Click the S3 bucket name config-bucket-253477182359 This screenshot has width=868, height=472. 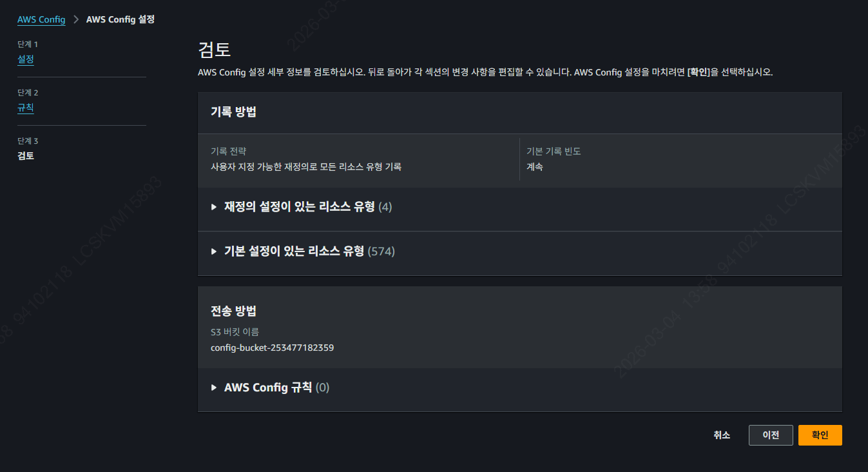[x=272, y=348]
